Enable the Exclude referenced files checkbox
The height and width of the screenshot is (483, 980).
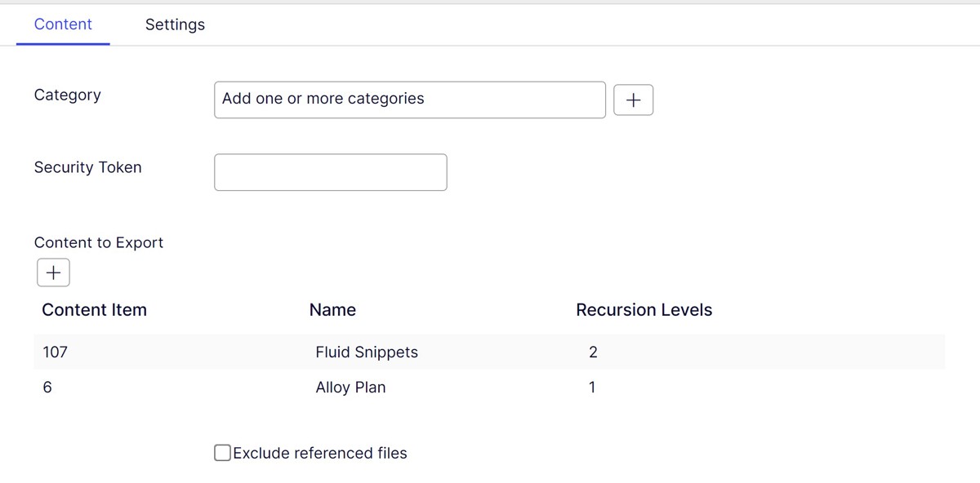[x=221, y=452]
